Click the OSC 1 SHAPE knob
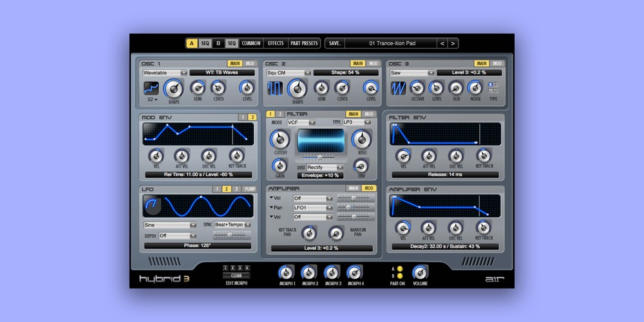 click(x=173, y=89)
